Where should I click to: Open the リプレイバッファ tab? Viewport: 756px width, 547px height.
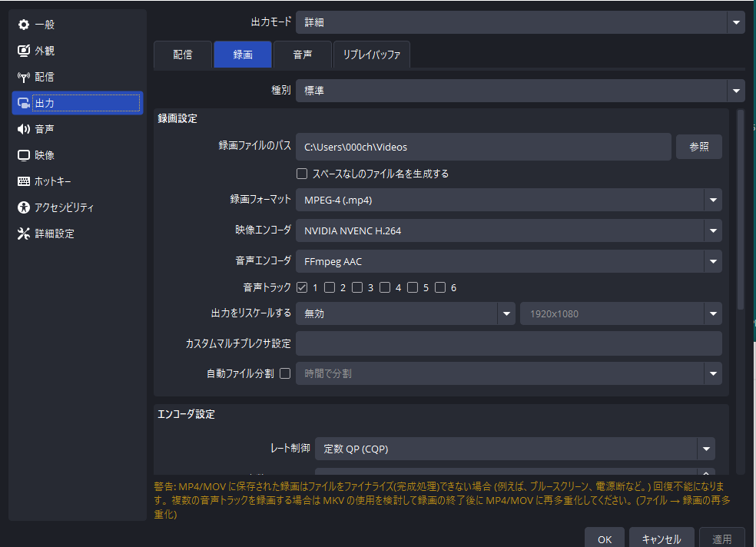click(371, 55)
